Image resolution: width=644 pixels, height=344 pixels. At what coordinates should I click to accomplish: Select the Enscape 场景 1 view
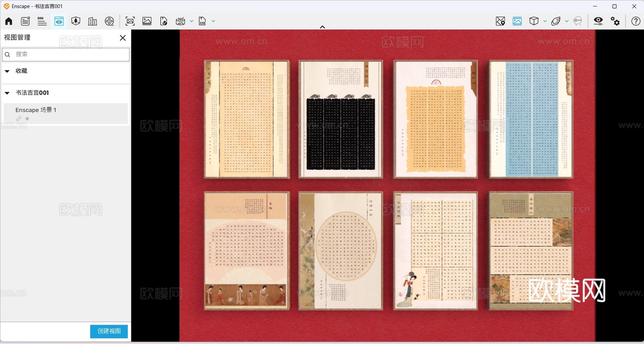(66, 114)
